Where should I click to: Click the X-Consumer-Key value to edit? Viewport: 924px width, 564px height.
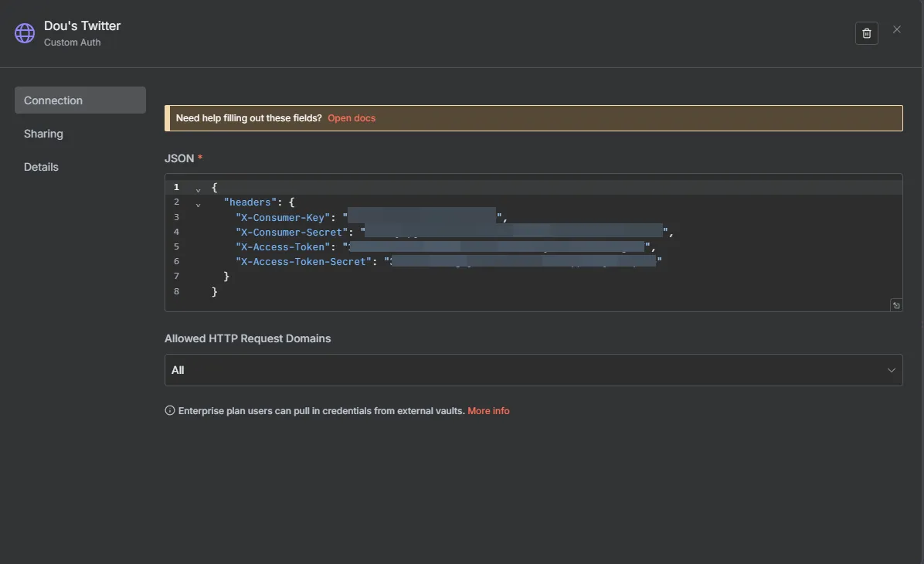coord(421,216)
